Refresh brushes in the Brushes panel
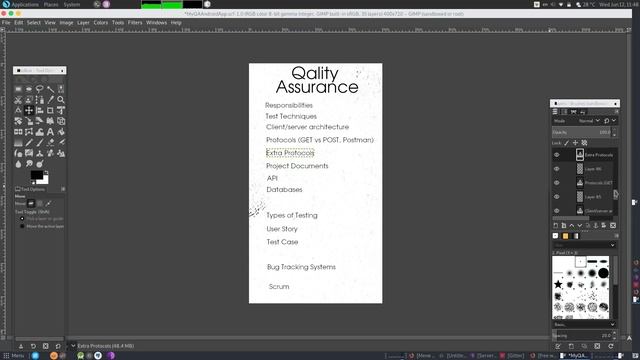This screenshot has width=640, height=360. click(x=611, y=346)
